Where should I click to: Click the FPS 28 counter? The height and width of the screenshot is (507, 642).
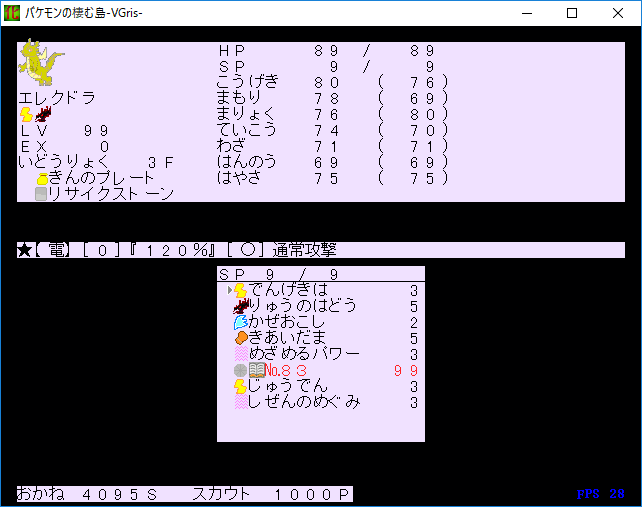(x=600, y=494)
